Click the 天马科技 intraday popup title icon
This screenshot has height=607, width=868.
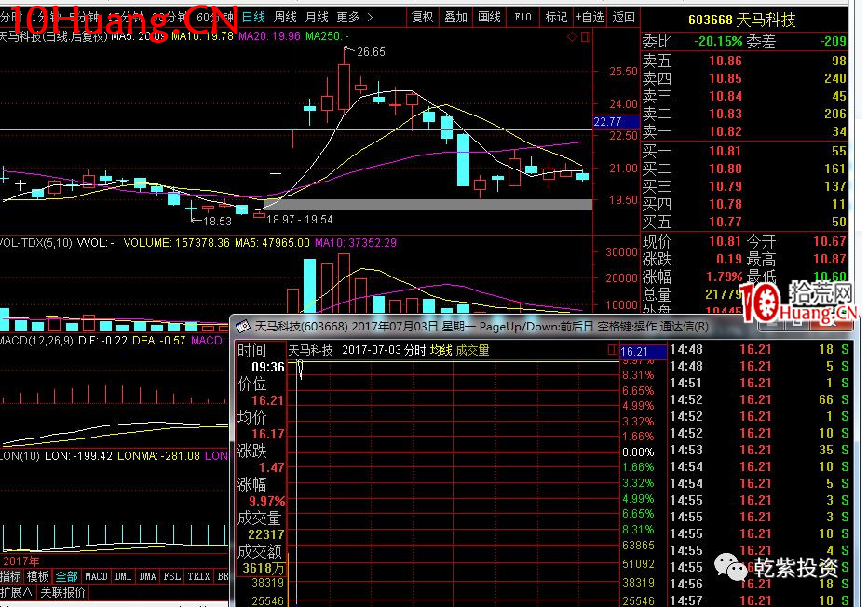tap(243, 327)
